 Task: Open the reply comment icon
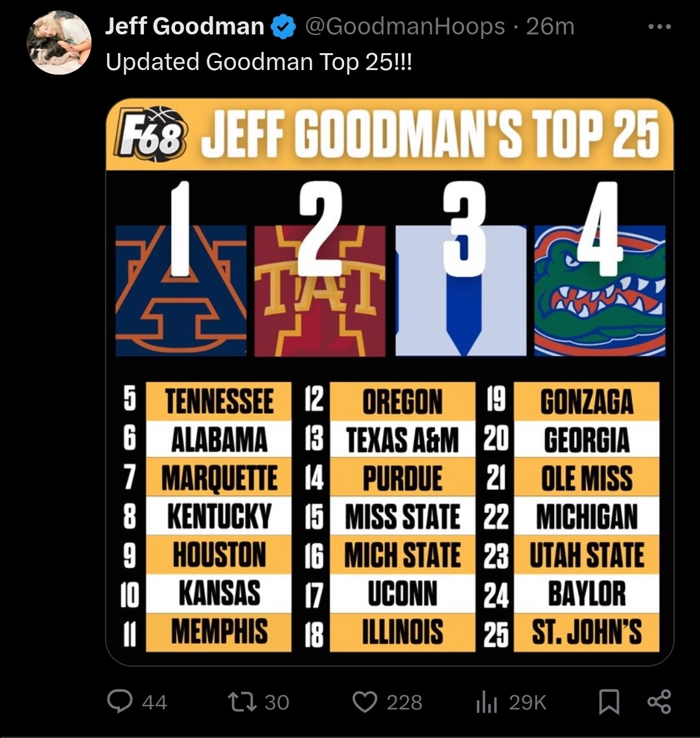120,701
